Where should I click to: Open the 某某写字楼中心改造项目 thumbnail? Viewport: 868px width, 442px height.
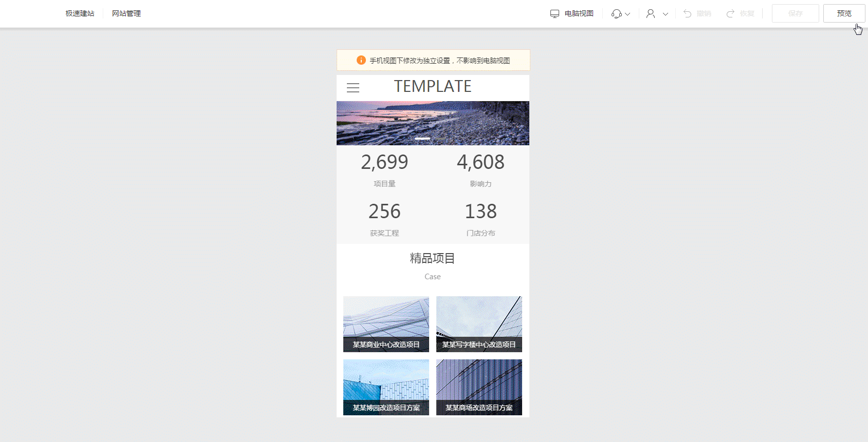point(479,324)
